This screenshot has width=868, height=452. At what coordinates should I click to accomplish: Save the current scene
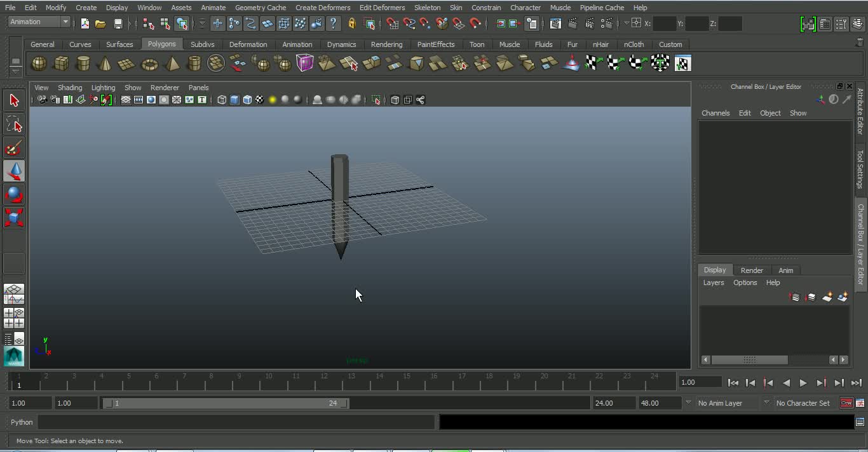[x=118, y=23]
